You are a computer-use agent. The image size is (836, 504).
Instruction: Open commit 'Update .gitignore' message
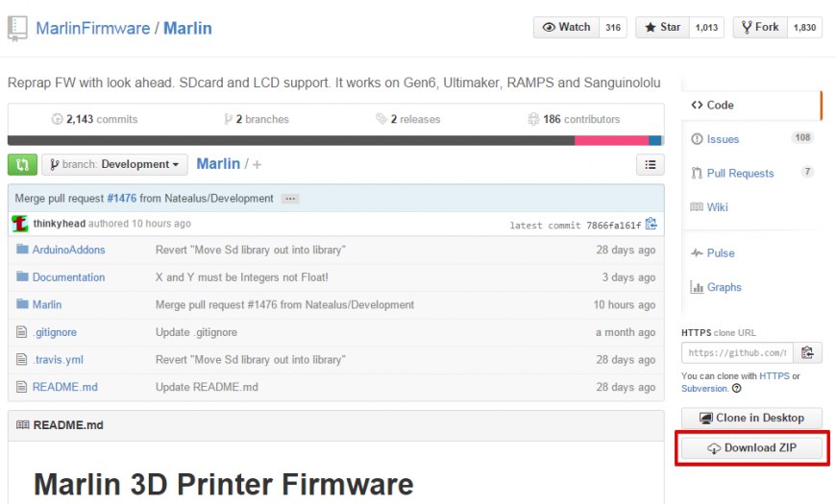coord(196,332)
